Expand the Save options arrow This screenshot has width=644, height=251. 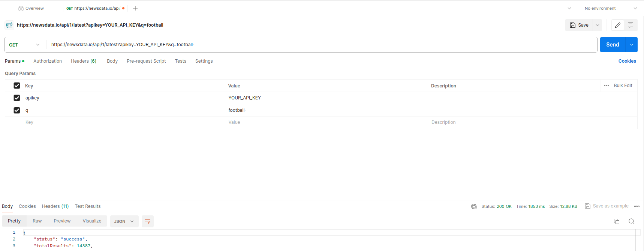598,25
